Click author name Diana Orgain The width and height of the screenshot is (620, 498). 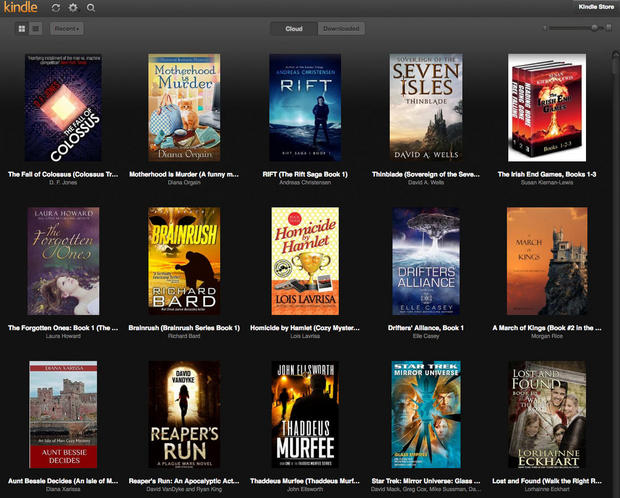pos(184,182)
